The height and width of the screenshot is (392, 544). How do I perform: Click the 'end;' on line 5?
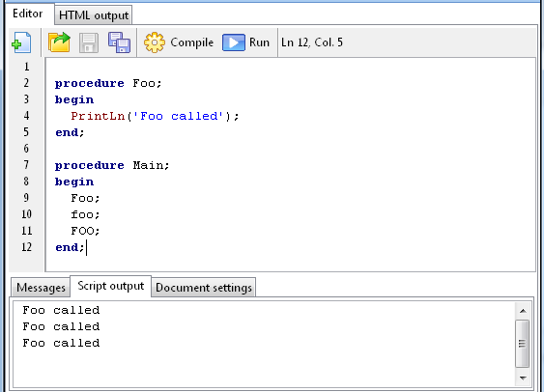tap(70, 132)
